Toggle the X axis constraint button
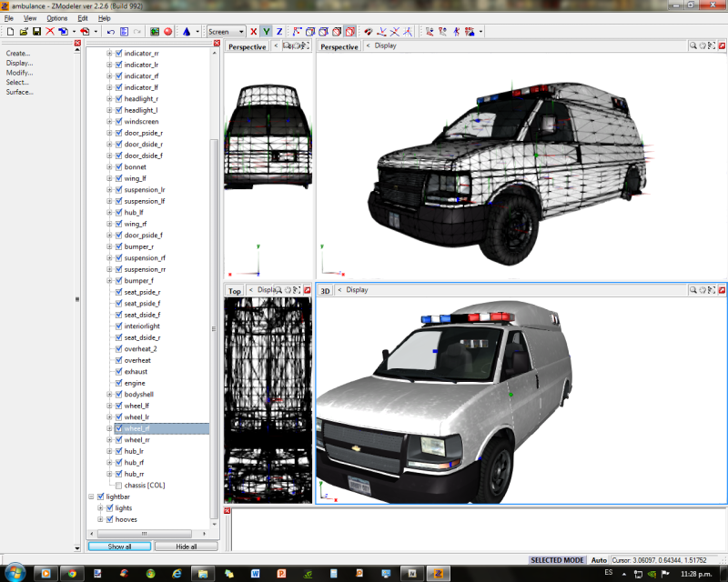Viewport: 728px width, 582px height. pyautogui.click(x=254, y=31)
